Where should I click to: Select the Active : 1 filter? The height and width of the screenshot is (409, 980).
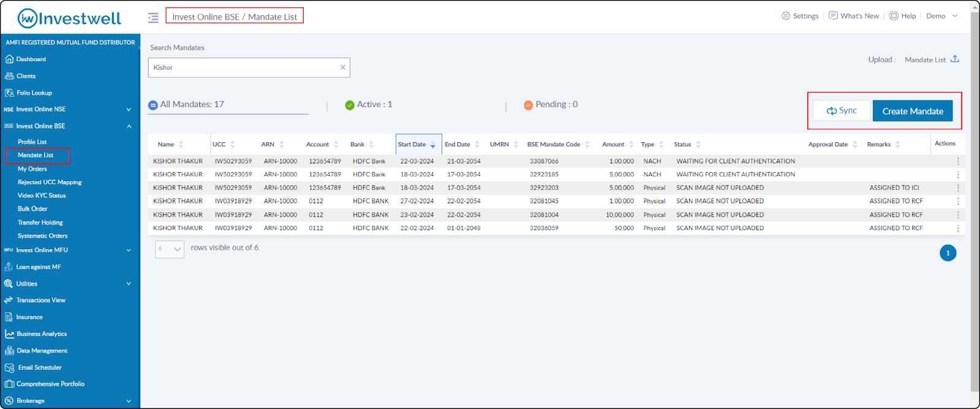pyautogui.click(x=369, y=105)
